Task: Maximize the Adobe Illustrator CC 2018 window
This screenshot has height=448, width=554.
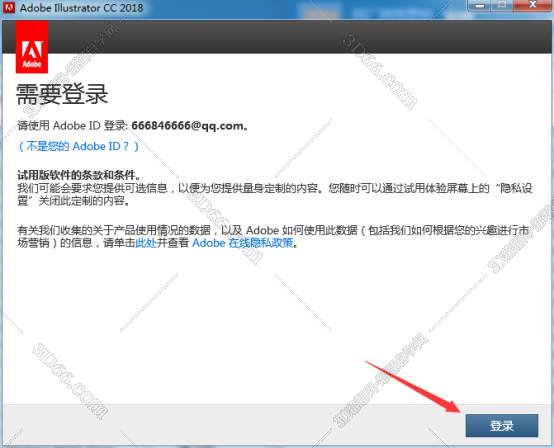Action: 503,5
